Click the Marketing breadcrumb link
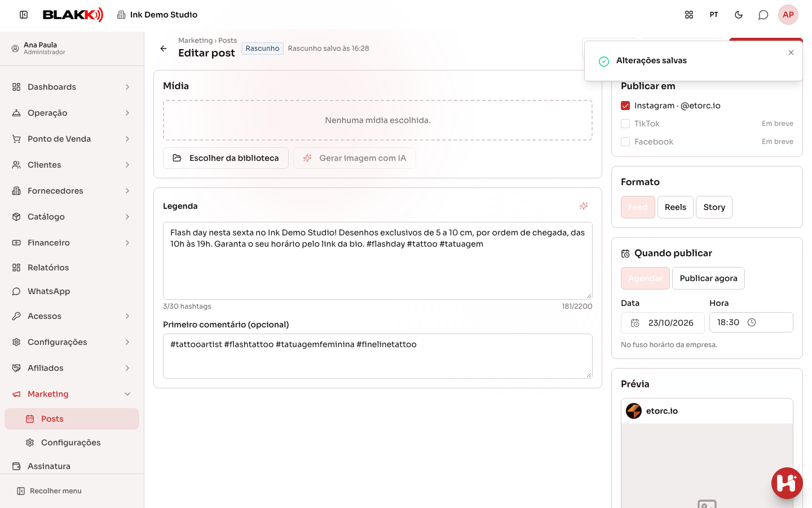The image size is (812, 508). 195,41
